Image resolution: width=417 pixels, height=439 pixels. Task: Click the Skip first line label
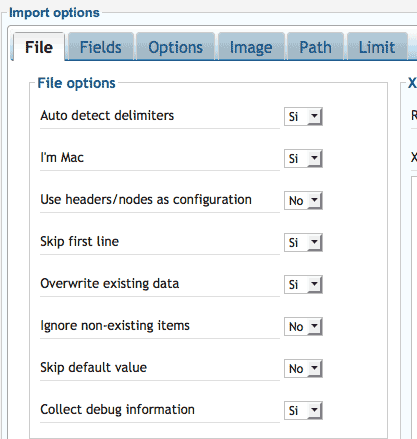point(79,242)
